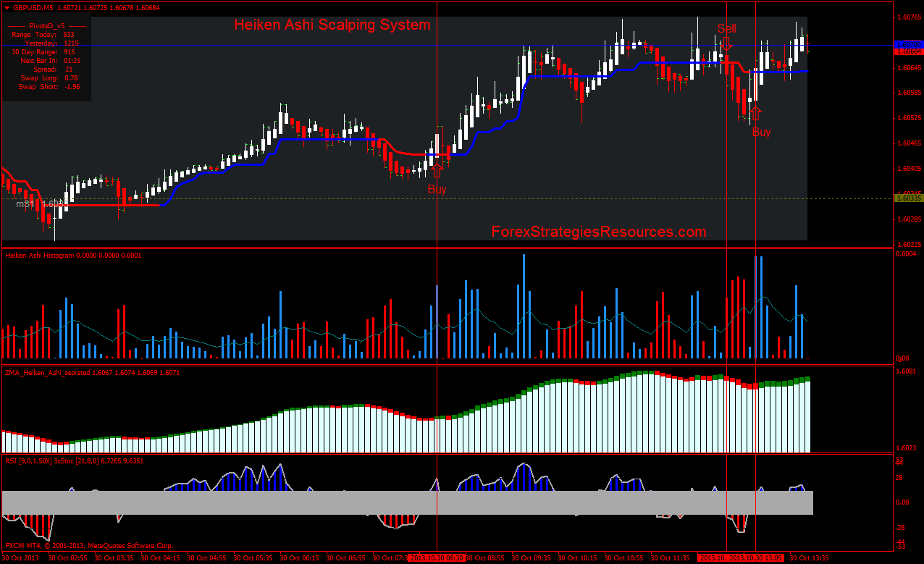Click the highlighted 2013.10.30 08:30 time label
Screen dimensions: 924x564
coord(435,558)
